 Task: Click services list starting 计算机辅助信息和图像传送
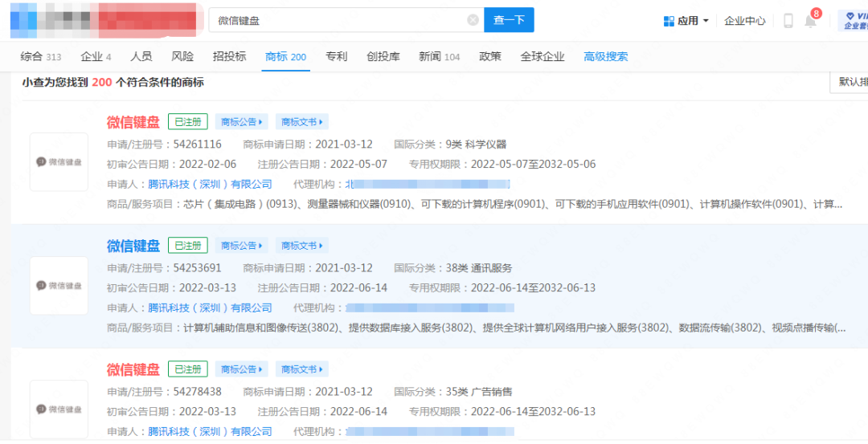(x=514, y=328)
